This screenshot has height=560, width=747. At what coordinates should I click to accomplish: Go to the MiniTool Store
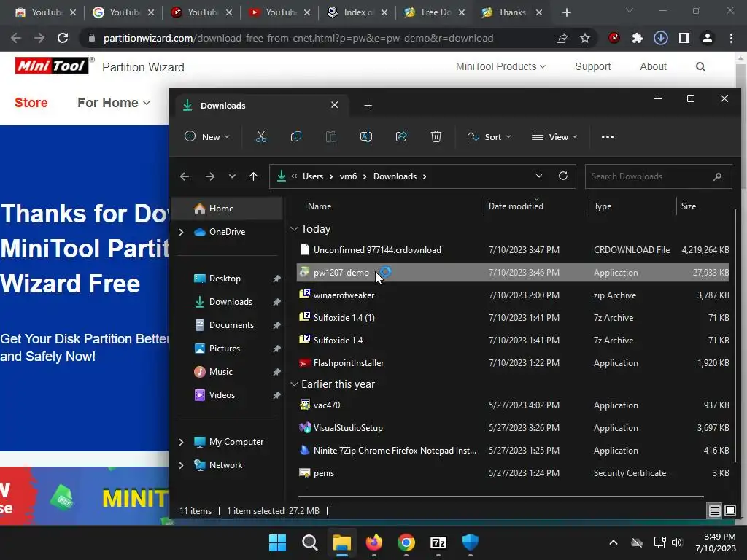pyautogui.click(x=31, y=103)
